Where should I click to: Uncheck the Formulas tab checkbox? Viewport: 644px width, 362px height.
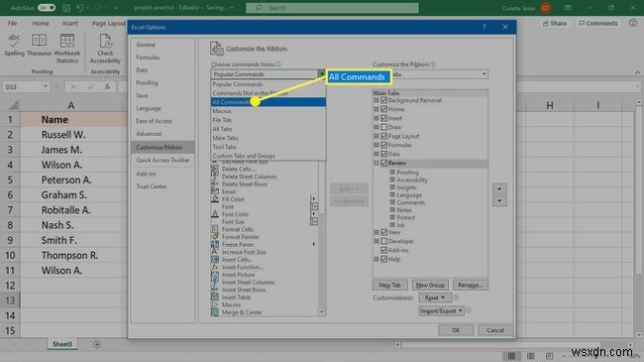384,145
